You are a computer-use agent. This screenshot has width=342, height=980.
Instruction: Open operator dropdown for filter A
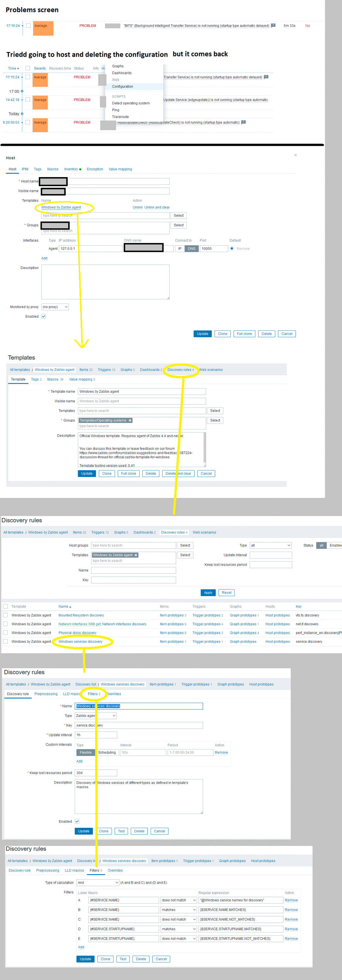click(x=179, y=900)
